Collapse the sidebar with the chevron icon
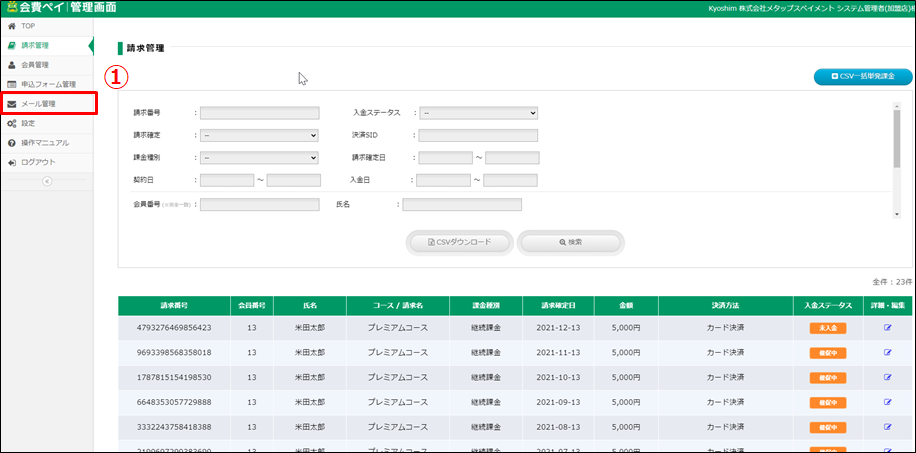Viewport: 916px width, 453px height. [x=46, y=181]
